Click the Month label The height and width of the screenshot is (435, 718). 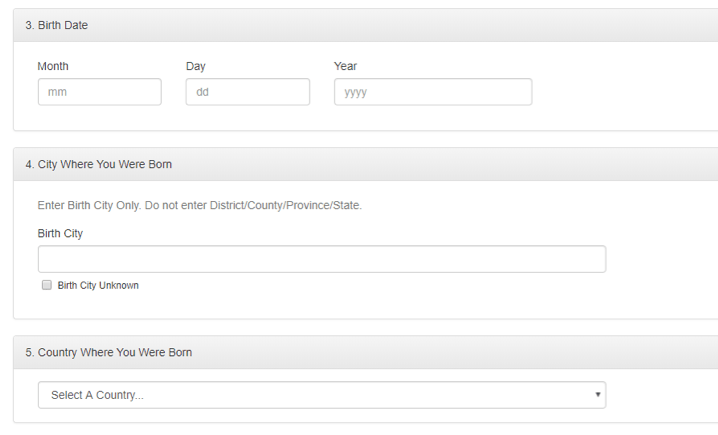click(x=53, y=66)
